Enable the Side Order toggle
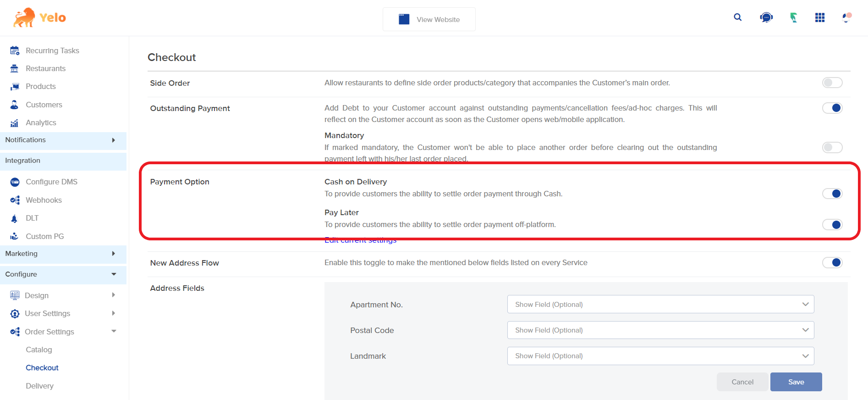The height and width of the screenshot is (400, 868). (x=832, y=83)
